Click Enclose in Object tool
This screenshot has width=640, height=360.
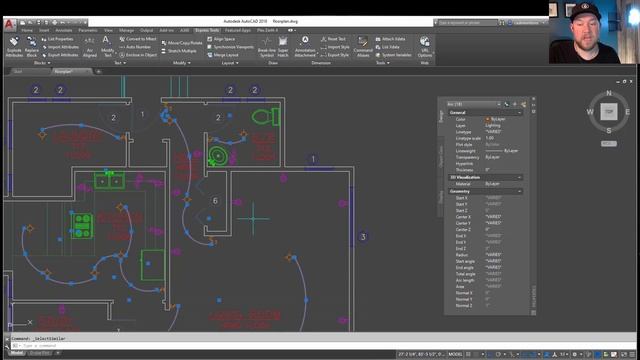[138, 55]
